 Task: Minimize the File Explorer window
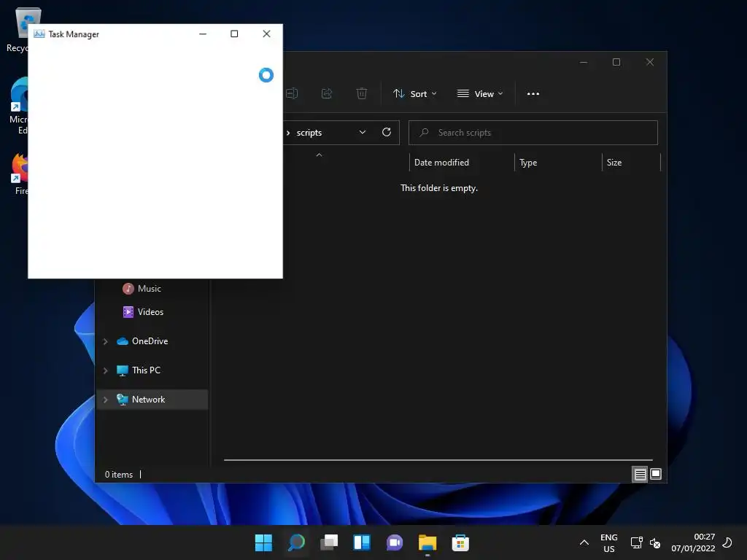[x=584, y=63]
